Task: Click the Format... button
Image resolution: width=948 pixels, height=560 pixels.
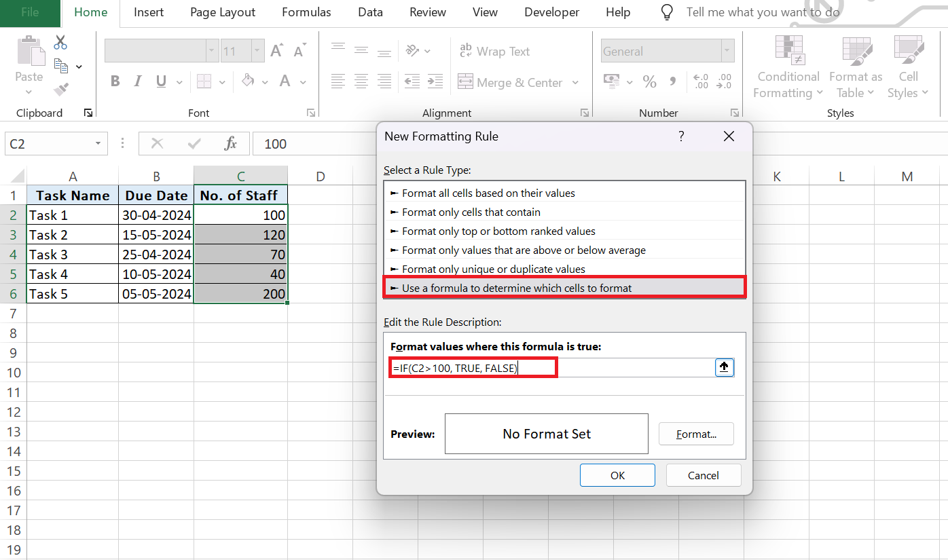Action: [x=696, y=434]
